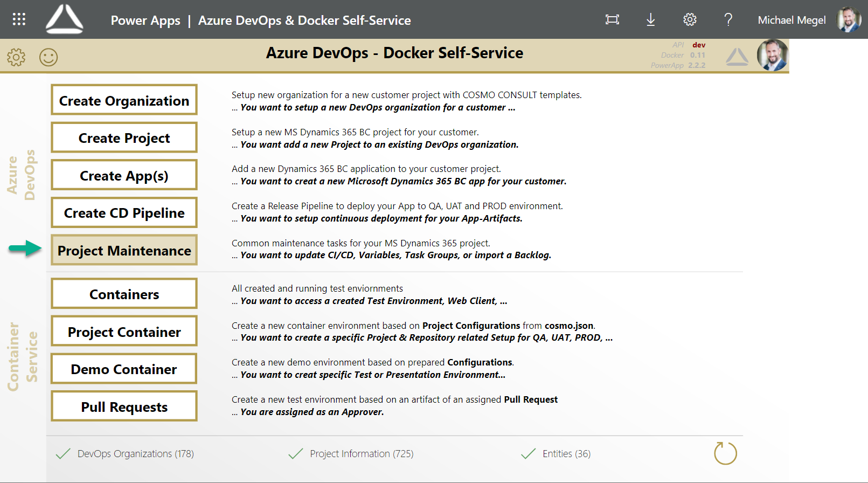Click the Azure DevOps & Docker Self-Service app name
Image resolution: width=868 pixels, height=483 pixels.
[x=304, y=20]
